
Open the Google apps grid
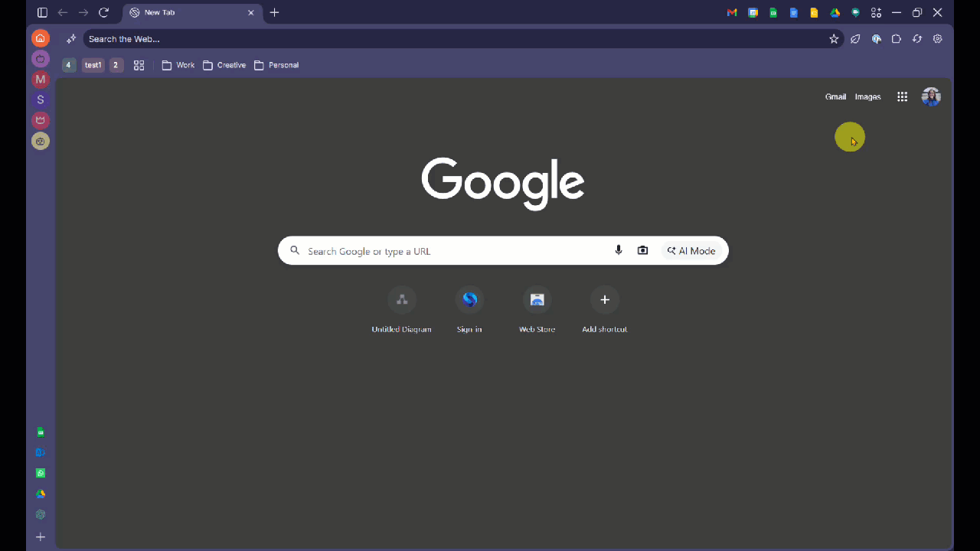(x=903, y=96)
